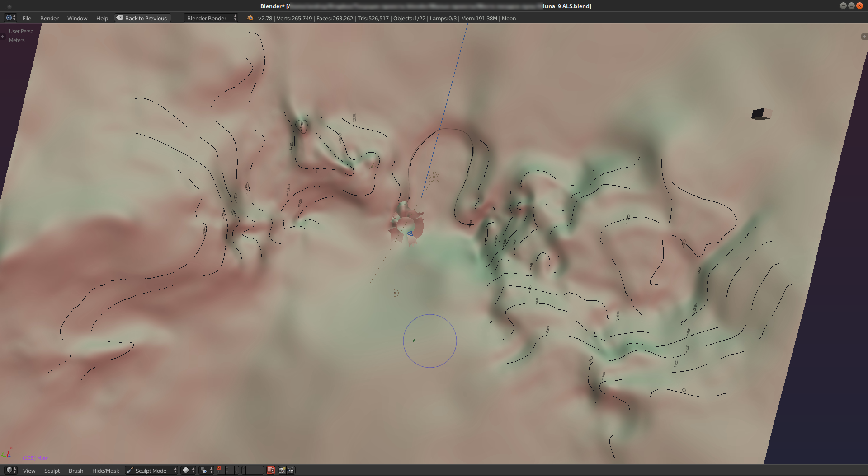
Task: Render OpenGL viewport animation with clapperboard icon
Action: [x=291, y=471]
